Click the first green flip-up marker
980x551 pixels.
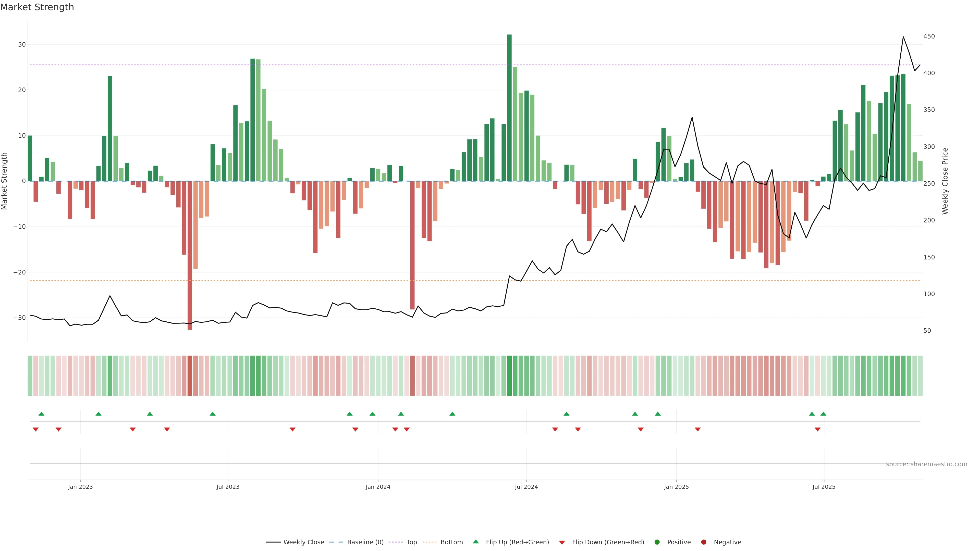pyautogui.click(x=41, y=414)
